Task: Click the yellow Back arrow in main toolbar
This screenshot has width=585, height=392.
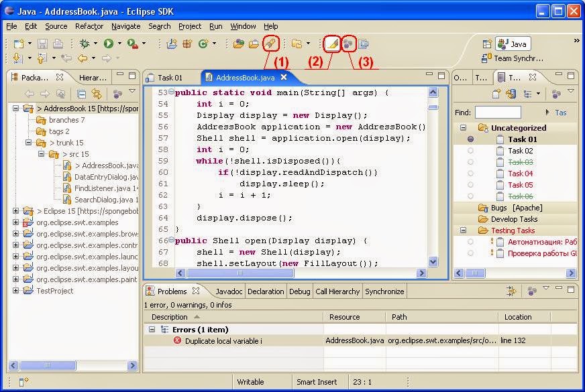Action: (82, 58)
